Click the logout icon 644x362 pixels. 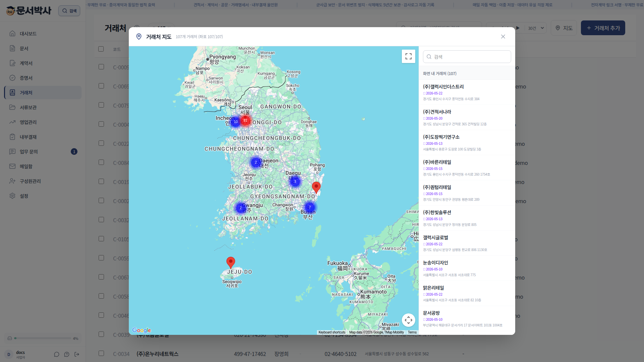point(77,354)
